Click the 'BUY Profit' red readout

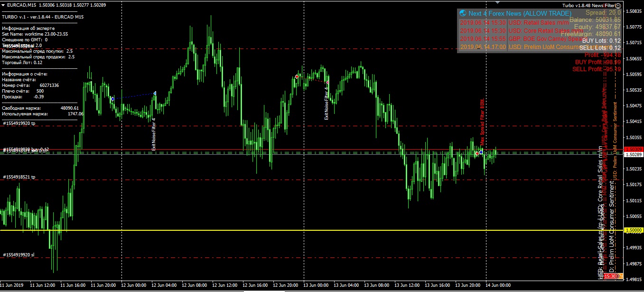(x=598, y=62)
